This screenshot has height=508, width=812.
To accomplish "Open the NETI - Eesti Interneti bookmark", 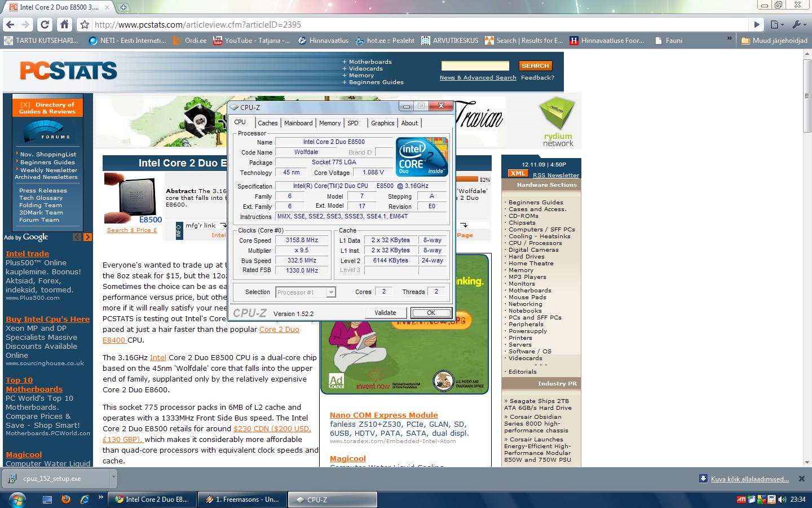I will click(x=127, y=41).
